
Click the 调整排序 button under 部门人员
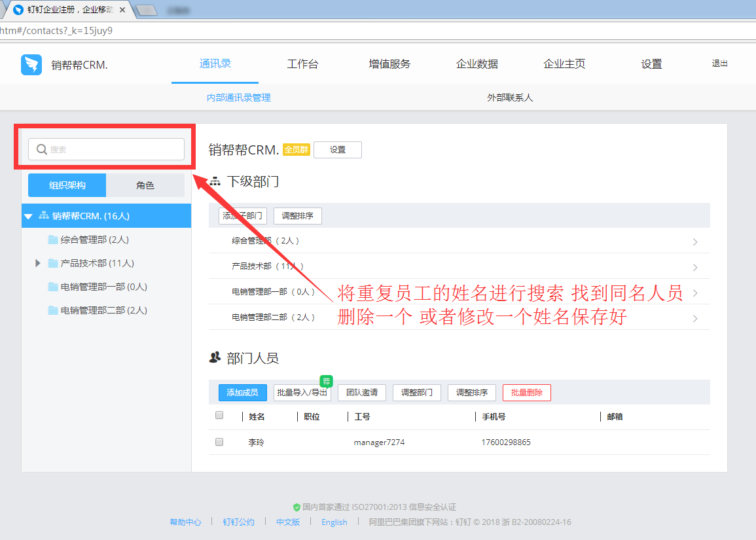pyautogui.click(x=471, y=393)
